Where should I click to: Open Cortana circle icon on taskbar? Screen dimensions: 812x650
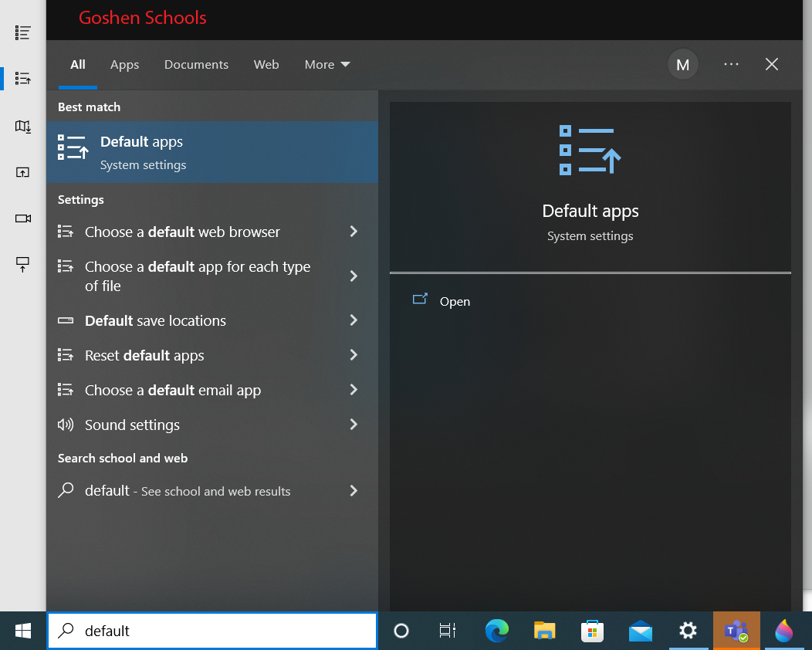coord(401,631)
